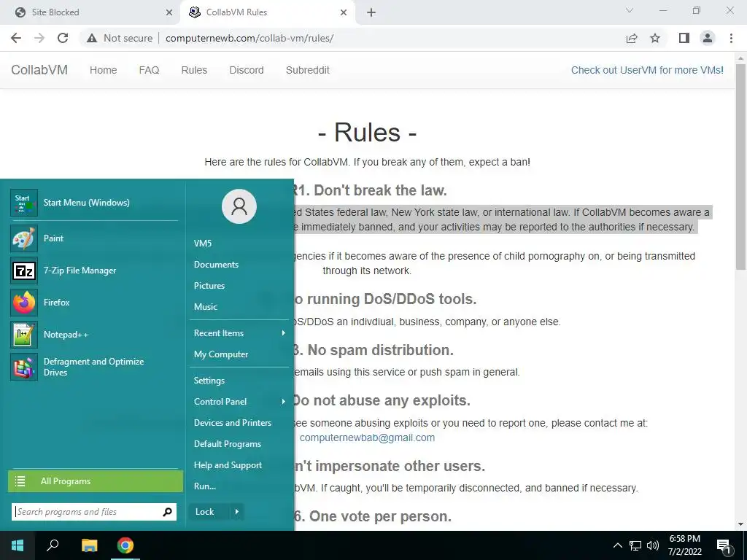The height and width of the screenshot is (560, 747).
Task: Click the page vertical scrollbar thumb
Action: tap(740, 167)
